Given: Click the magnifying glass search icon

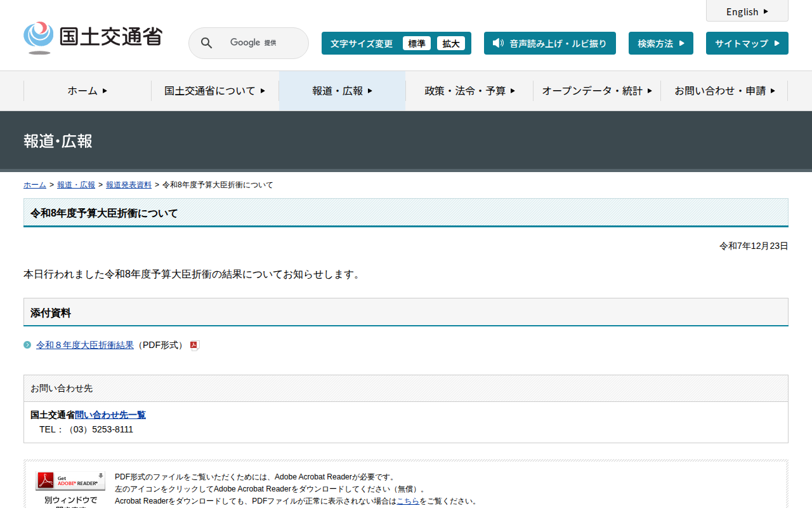Looking at the screenshot, I should [206, 43].
